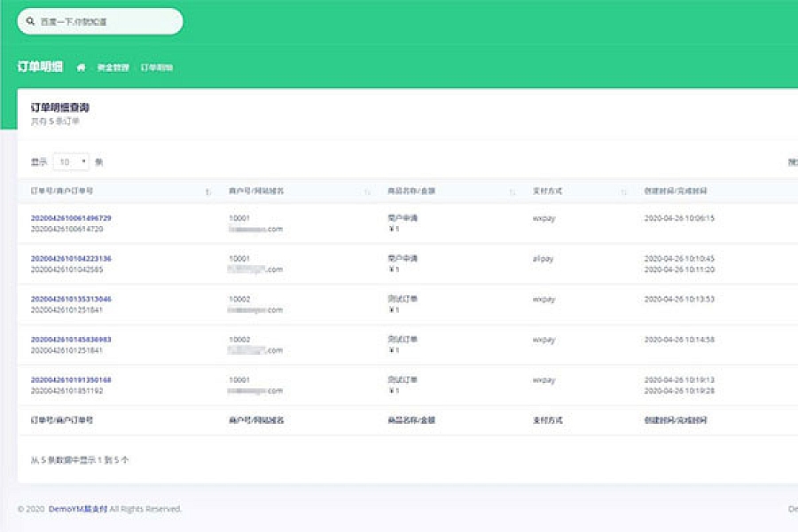Screen dimensions: 798x532
Task: Select the alipay payment method cell
Action: pyautogui.click(x=543, y=259)
